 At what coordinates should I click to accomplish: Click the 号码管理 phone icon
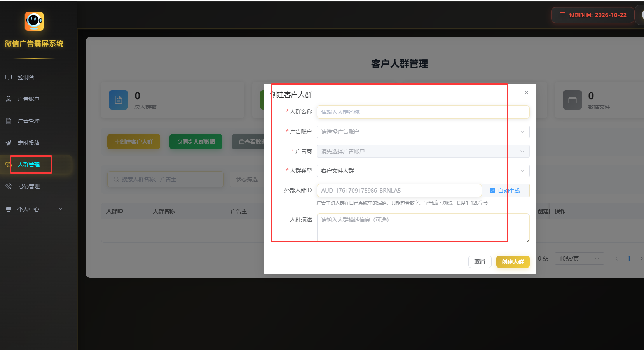click(x=9, y=186)
